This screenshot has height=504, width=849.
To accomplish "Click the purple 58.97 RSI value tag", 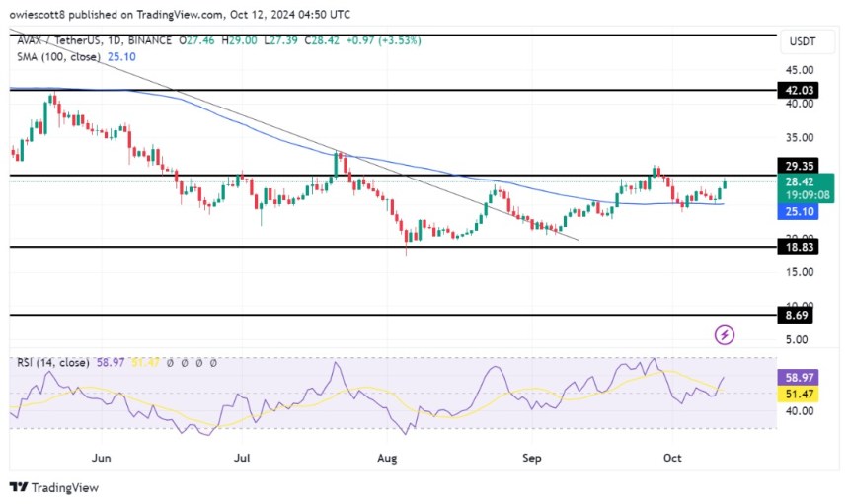I will (800, 378).
